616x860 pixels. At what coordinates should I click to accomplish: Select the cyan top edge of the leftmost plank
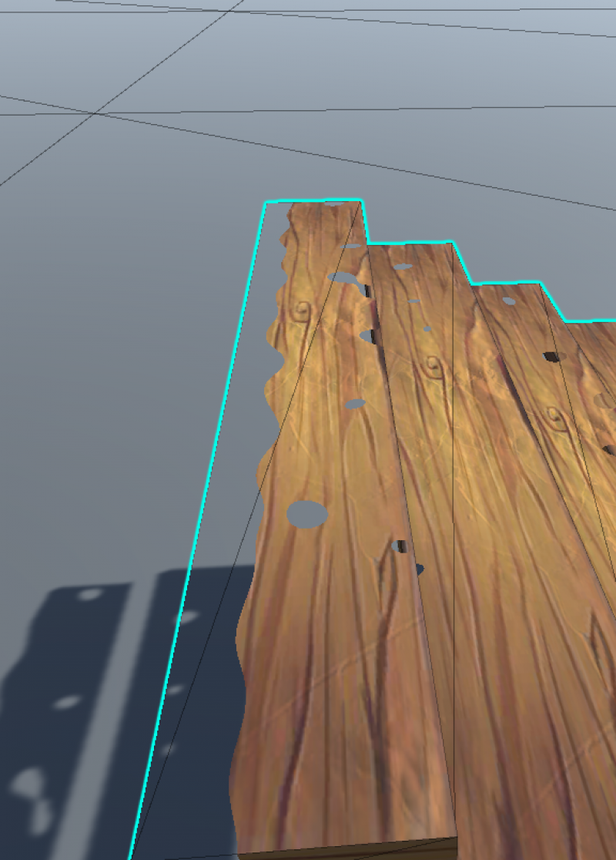pyautogui.click(x=313, y=201)
